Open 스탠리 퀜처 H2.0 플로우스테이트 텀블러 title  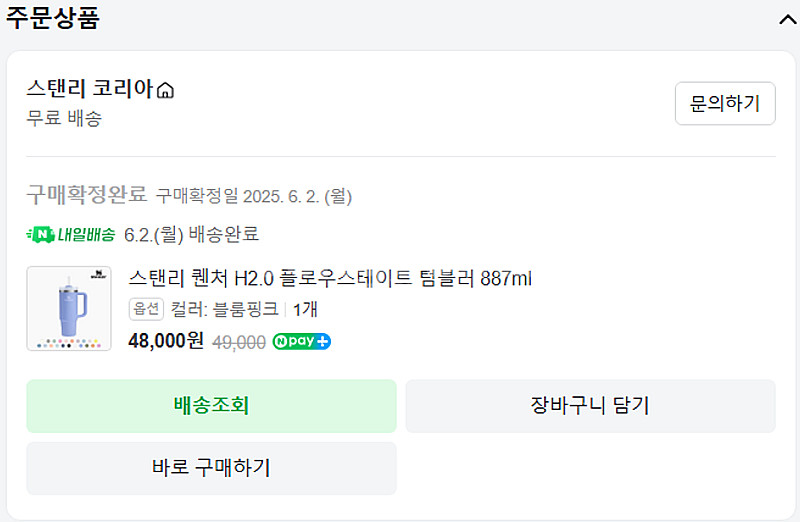pyautogui.click(x=330, y=278)
